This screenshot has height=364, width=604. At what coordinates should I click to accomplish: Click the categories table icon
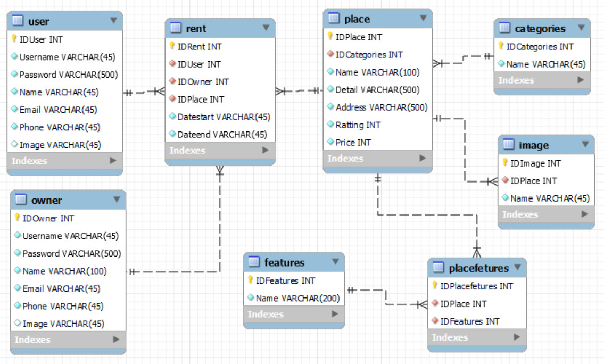(504, 28)
